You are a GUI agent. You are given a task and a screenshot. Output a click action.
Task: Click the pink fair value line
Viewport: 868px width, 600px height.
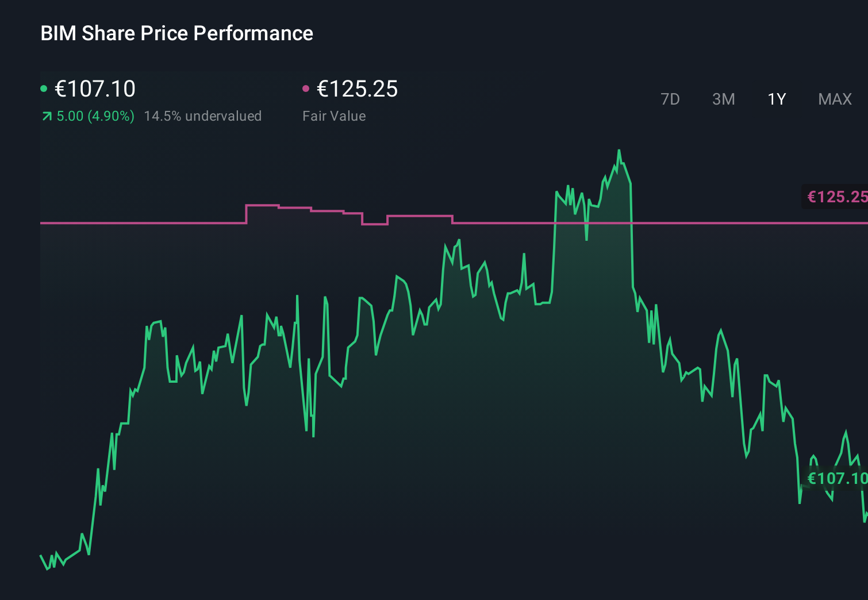click(144, 223)
